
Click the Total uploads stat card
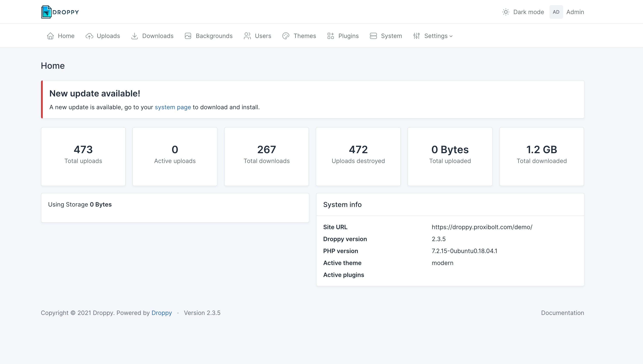[83, 156]
